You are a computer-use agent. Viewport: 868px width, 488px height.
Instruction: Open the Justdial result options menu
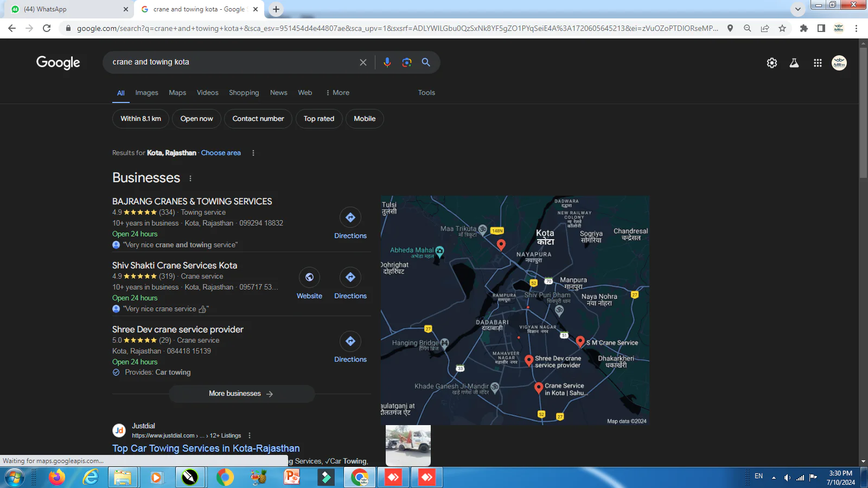[x=250, y=435]
